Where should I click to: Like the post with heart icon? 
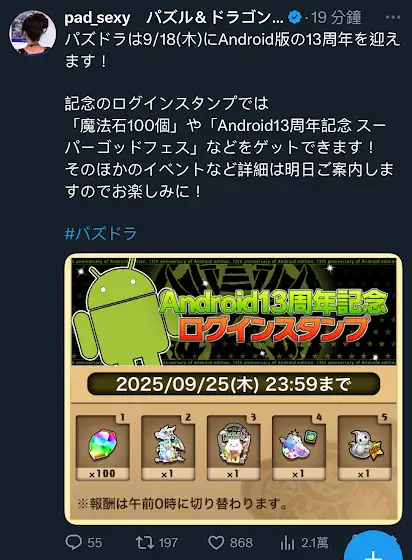[216, 543]
